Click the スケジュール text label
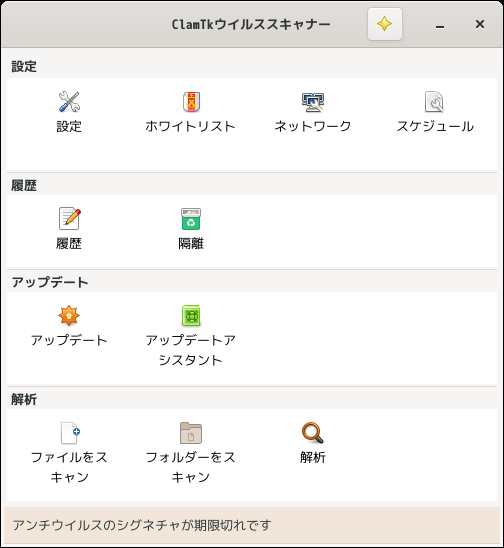 click(435, 127)
